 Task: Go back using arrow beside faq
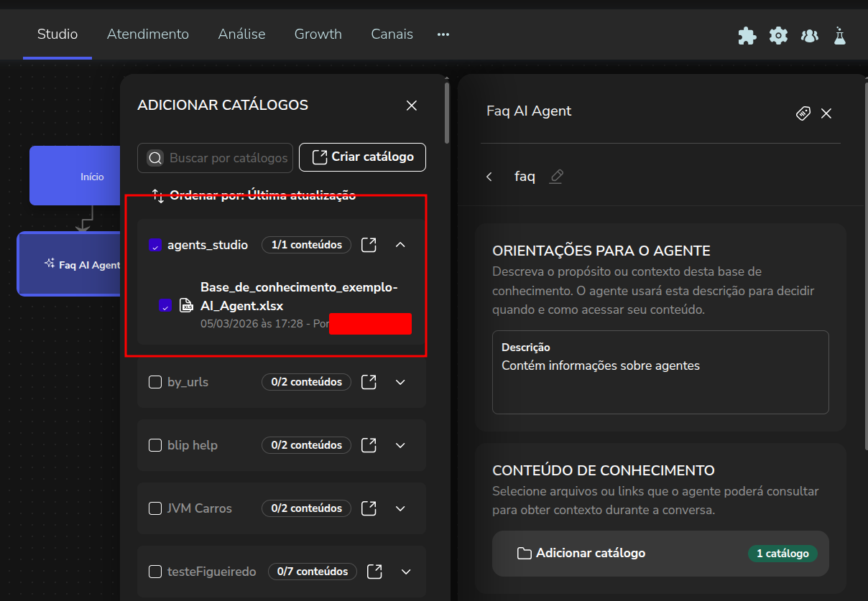pos(489,177)
